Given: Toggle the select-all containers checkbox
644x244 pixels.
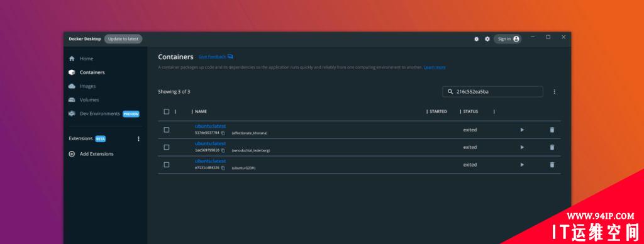Looking at the screenshot, I should pyautogui.click(x=166, y=111).
